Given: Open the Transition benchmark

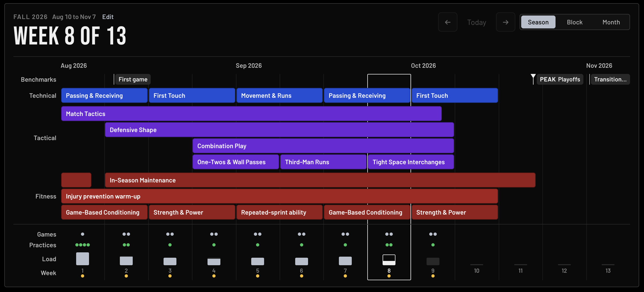Looking at the screenshot, I should tap(610, 79).
